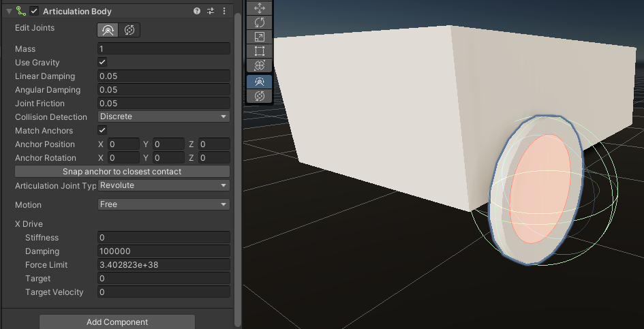This screenshot has width=644, height=329.
Task: Open the Articulation Joint Type dropdown
Action: point(164,185)
